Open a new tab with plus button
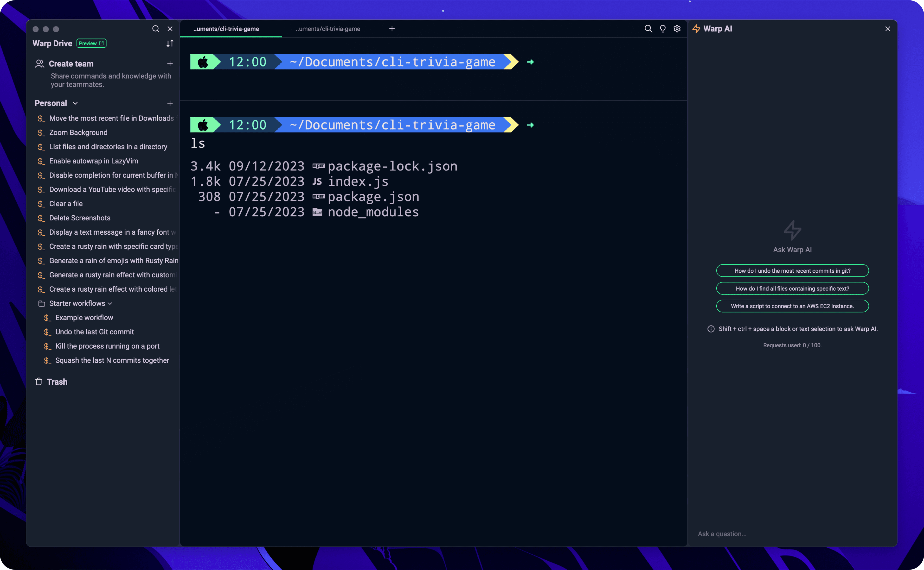Viewport: 924px width, 570px height. 392,29
